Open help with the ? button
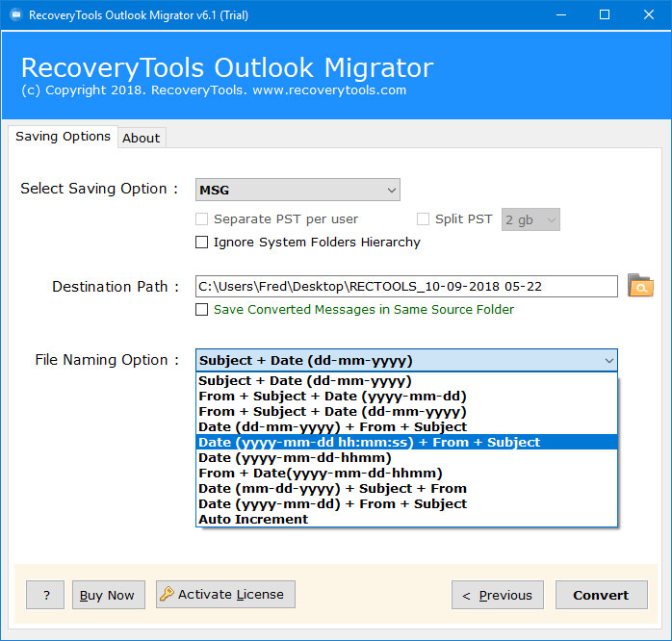 45,595
